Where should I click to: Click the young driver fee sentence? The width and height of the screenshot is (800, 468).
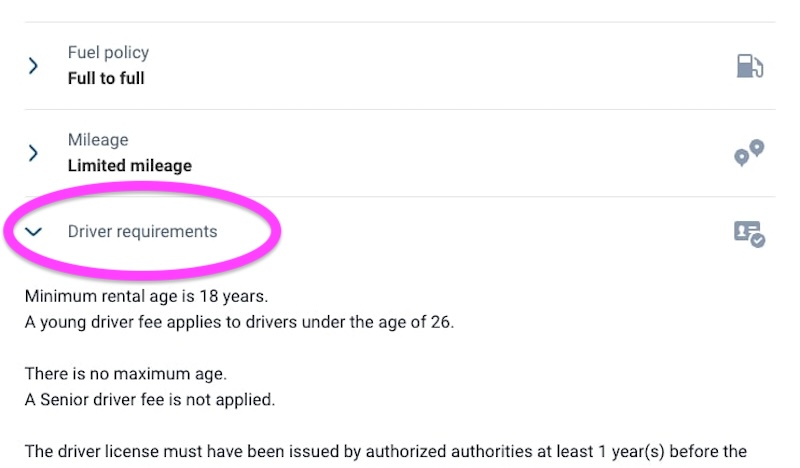(239, 323)
